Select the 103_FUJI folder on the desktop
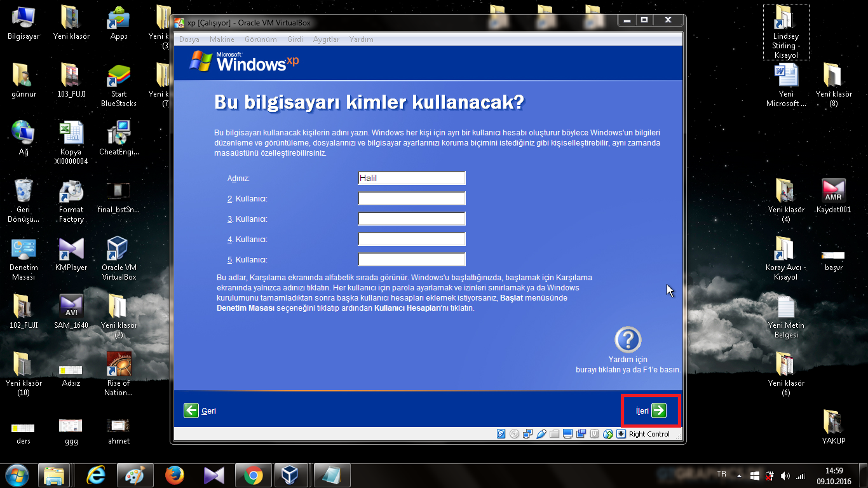Screen dimensions: 868x488 coord(71,81)
